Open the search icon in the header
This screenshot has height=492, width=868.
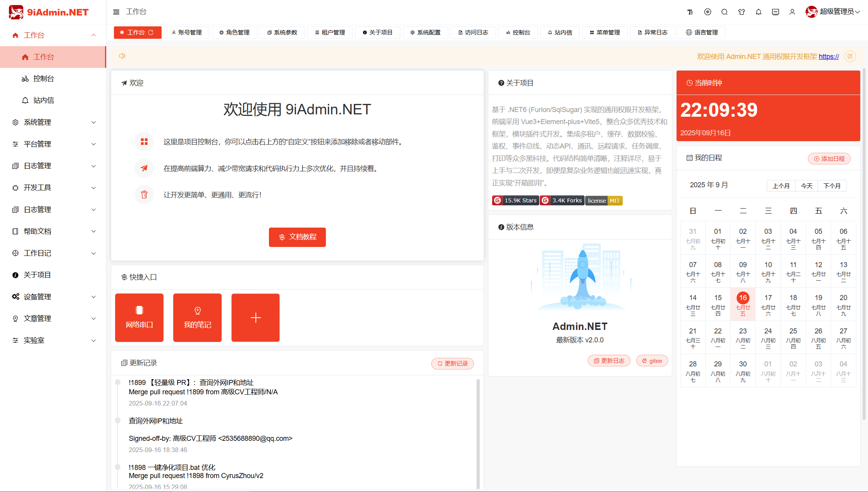[725, 12]
